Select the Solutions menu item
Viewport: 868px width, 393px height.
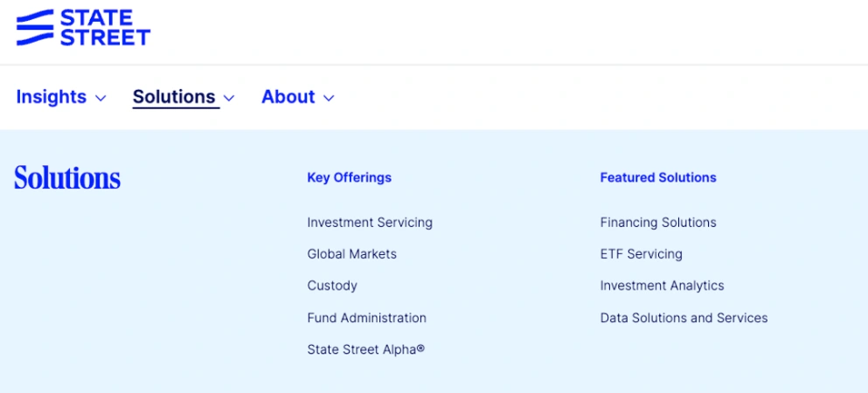[174, 97]
